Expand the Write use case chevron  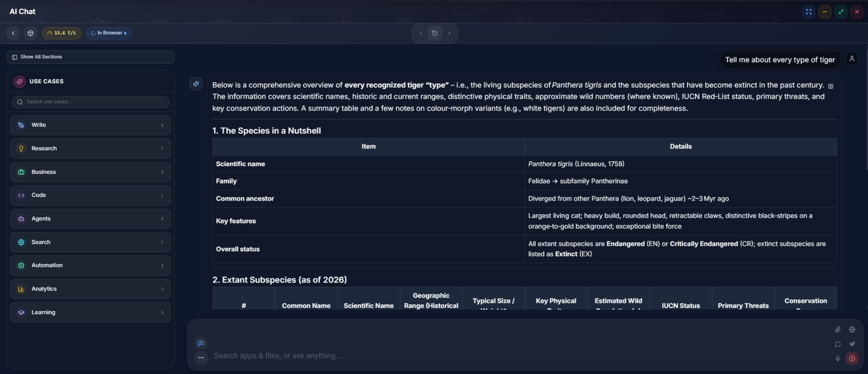coord(162,125)
